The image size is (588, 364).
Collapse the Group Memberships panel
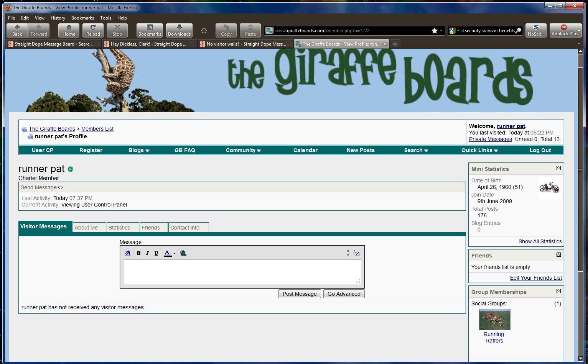(x=558, y=291)
